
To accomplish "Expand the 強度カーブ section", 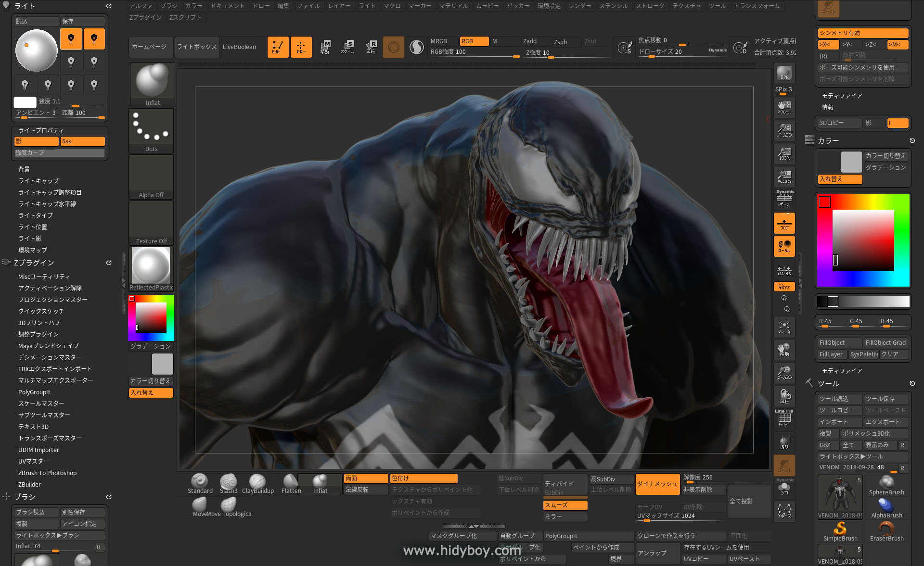I will tap(59, 153).
